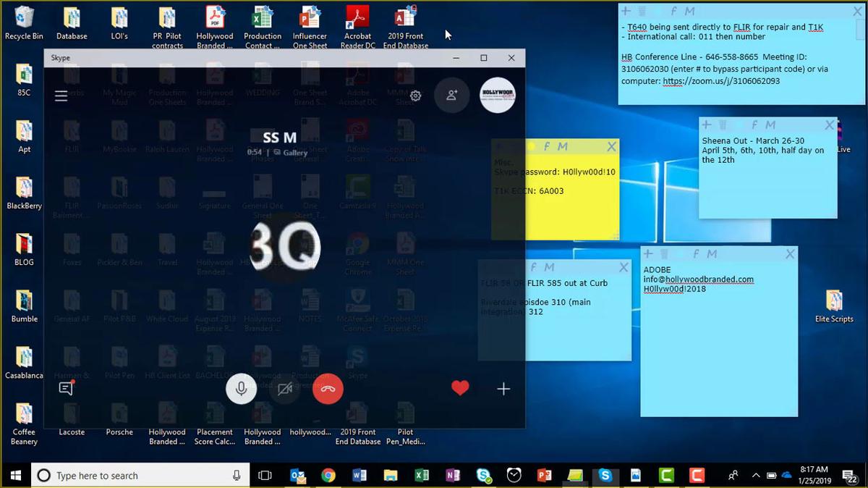Delete the Sheena Out sticky note
868x488 pixels.
[x=723, y=125]
